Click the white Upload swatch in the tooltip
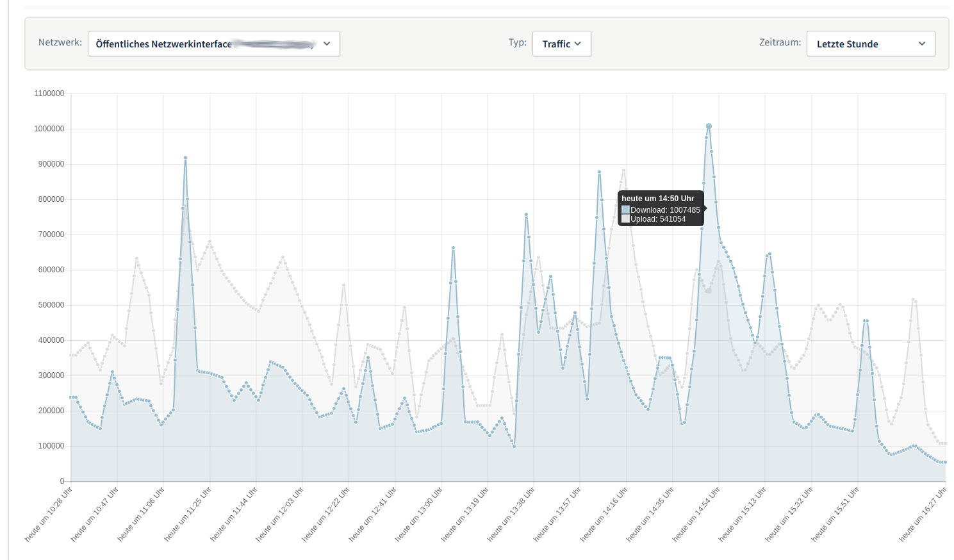 pos(625,219)
